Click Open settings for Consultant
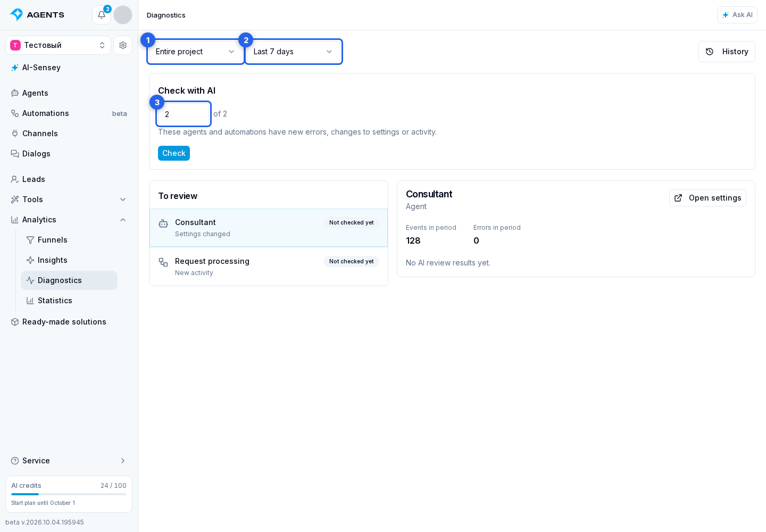Viewport: 766px width, 532px height. click(x=707, y=198)
